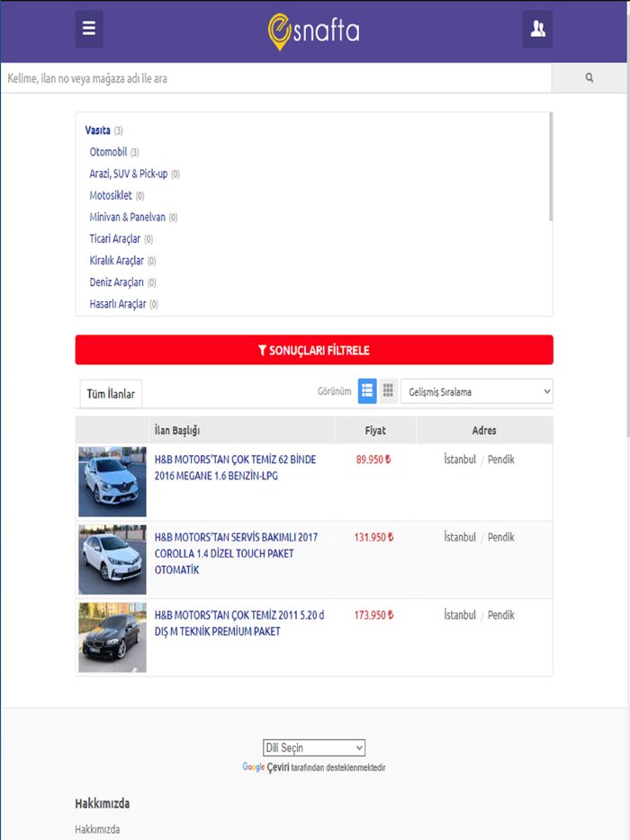Open the hamburger menu

tap(89, 29)
